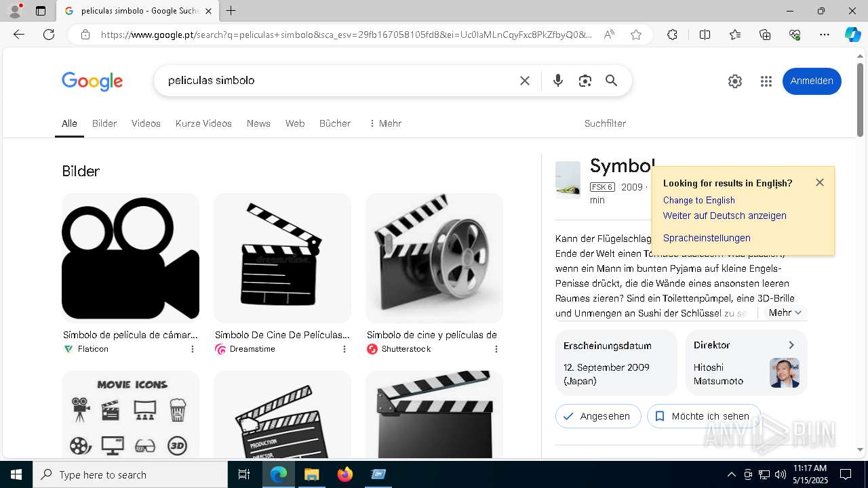Viewport: 868px width, 488px height.
Task: Switch to the Kurze Videos tab
Action: 203,123
